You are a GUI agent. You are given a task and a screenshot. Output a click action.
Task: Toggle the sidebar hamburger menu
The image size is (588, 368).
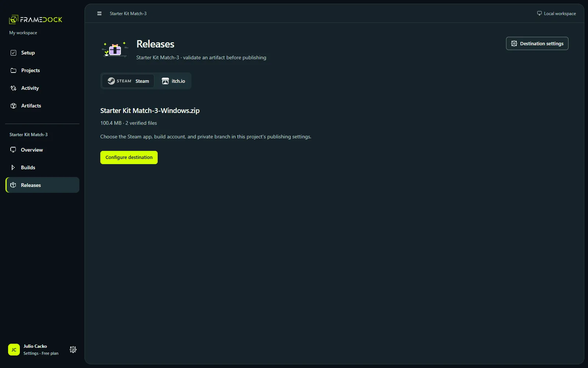click(99, 14)
